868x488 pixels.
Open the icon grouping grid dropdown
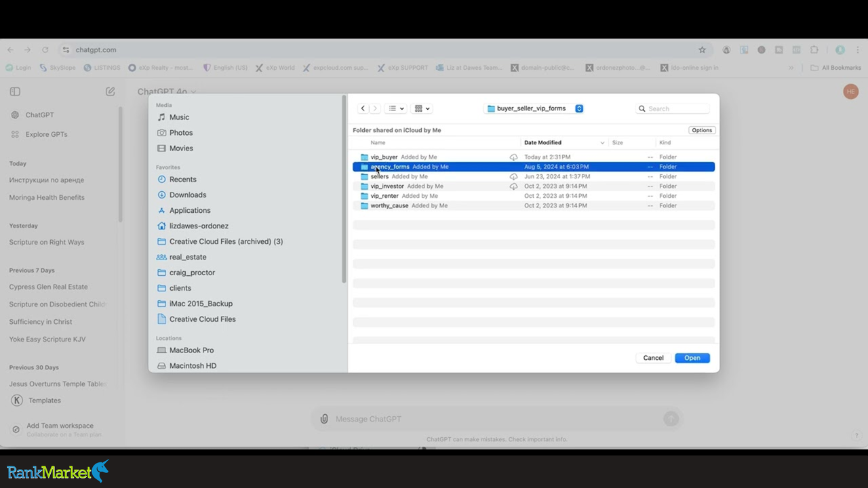click(422, 108)
